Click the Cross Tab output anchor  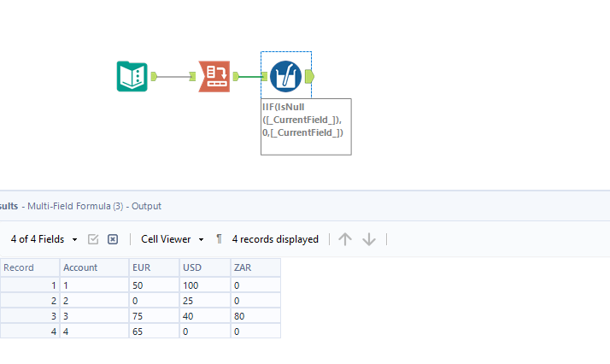click(x=235, y=76)
